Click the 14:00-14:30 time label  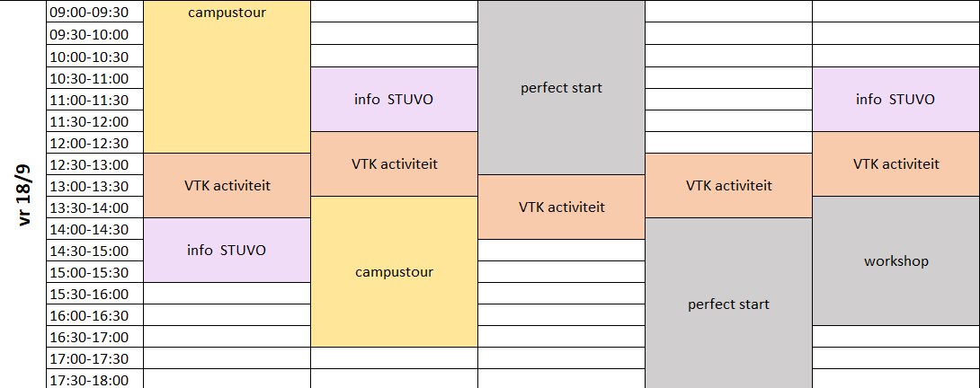(x=89, y=229)
